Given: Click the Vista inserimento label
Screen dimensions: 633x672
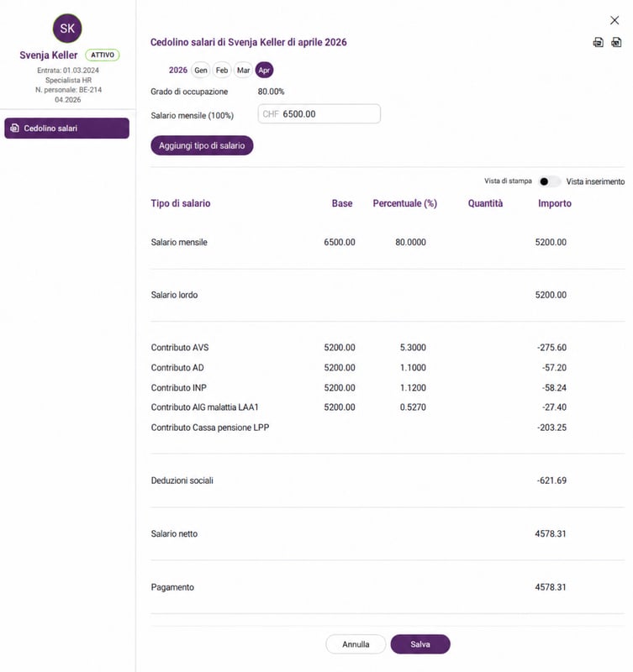Looking at the screenshot, I should pos(595,181).
